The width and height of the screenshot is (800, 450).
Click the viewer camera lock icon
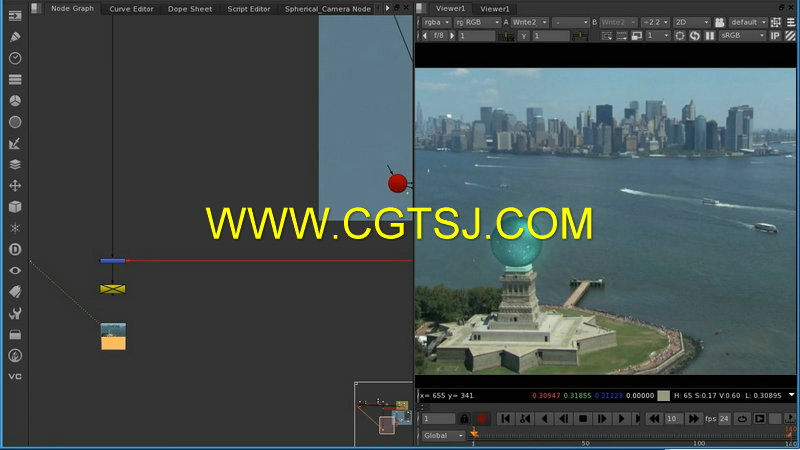719,22
